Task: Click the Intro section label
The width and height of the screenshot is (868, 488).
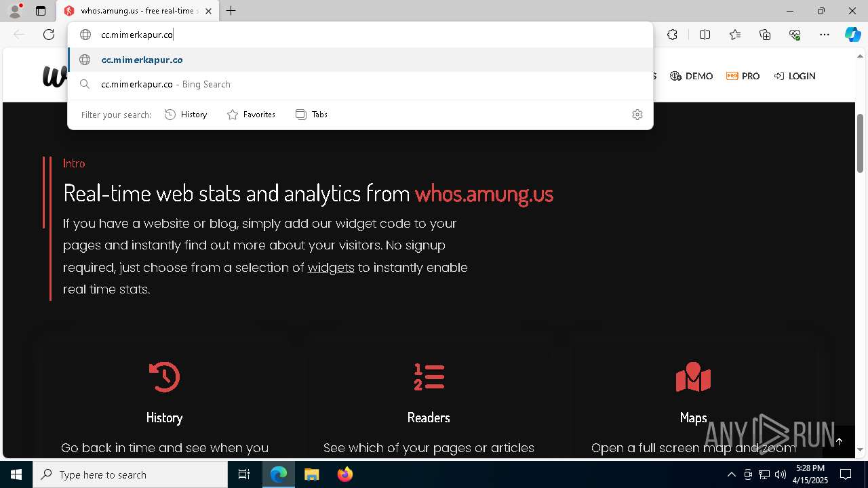Action: point(74,163)
